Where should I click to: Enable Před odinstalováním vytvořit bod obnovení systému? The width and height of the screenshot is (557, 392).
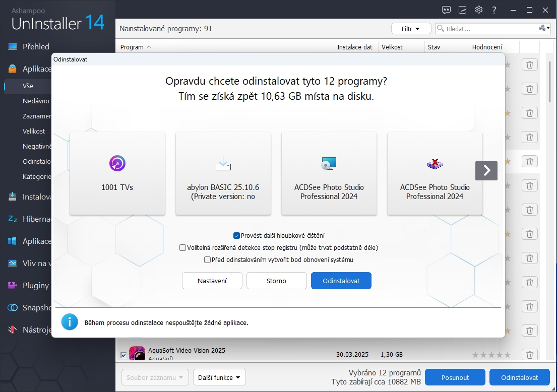coord(208,259)
